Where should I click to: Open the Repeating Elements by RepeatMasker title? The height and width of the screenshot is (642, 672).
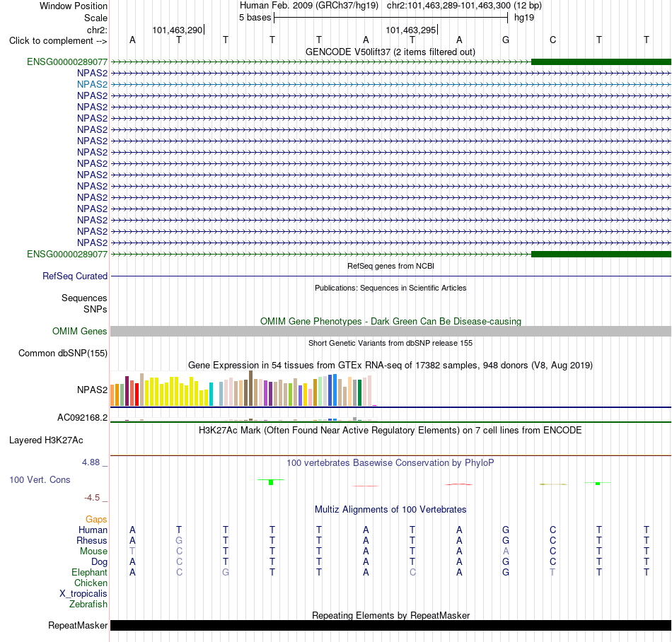pyautogui.click(x=390, y=615)
